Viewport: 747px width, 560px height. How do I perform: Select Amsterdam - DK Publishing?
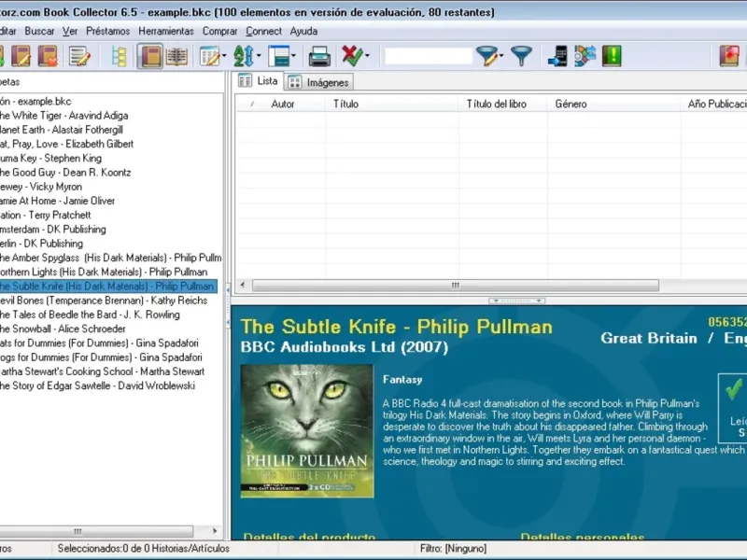(x=52, y=230)
